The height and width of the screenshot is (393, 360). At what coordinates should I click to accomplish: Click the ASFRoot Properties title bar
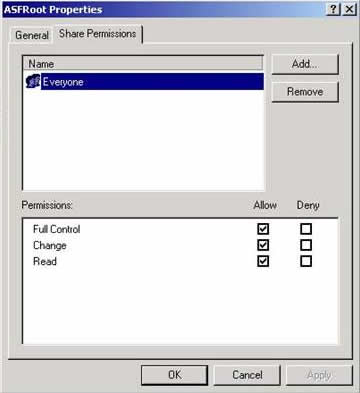point(163,9)
